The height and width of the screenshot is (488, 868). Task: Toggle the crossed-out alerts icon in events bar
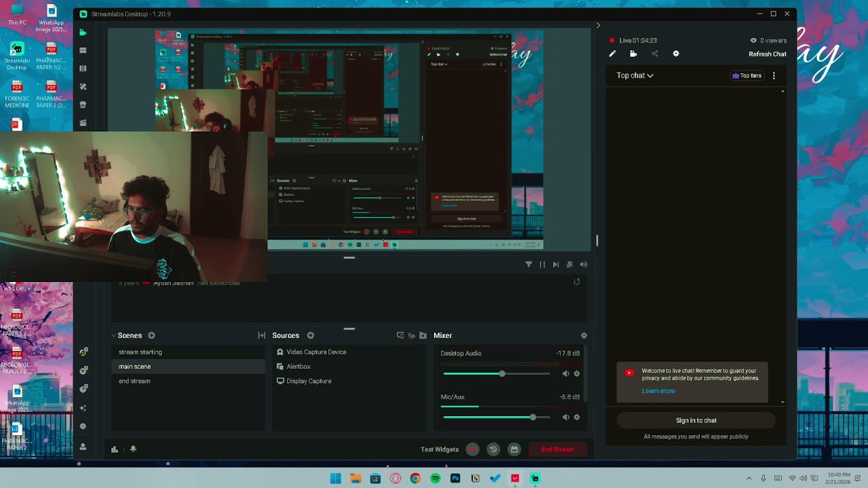point(570,264)
